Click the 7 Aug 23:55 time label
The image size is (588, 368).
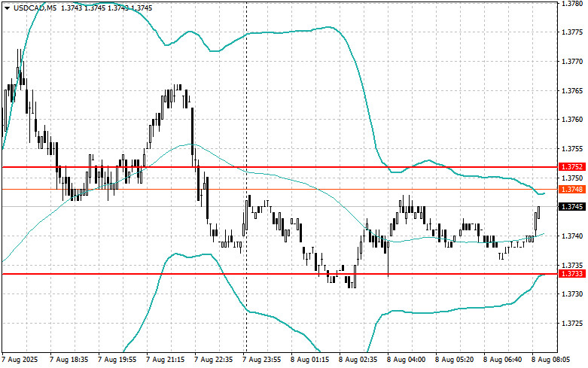click(x=261, y=360)
